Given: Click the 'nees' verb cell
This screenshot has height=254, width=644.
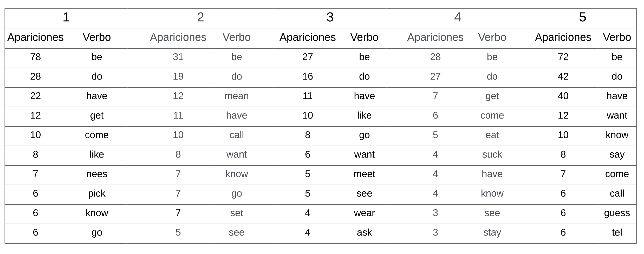Looking at the screenshot, I should (97, 174).
